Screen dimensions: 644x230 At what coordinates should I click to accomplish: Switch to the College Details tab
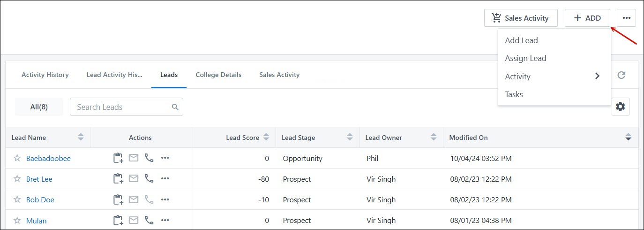pos(218,75)
